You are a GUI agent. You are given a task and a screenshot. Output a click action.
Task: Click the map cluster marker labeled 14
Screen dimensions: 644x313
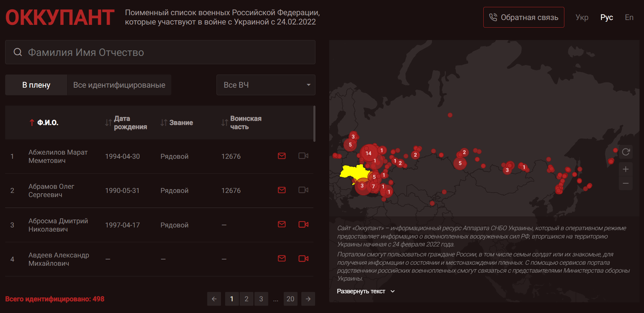coord(369,153)
